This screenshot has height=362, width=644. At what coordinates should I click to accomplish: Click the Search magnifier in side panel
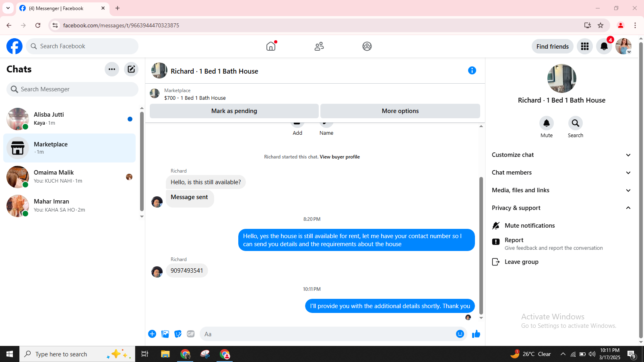pyautogui.click(x=576, y=123)
